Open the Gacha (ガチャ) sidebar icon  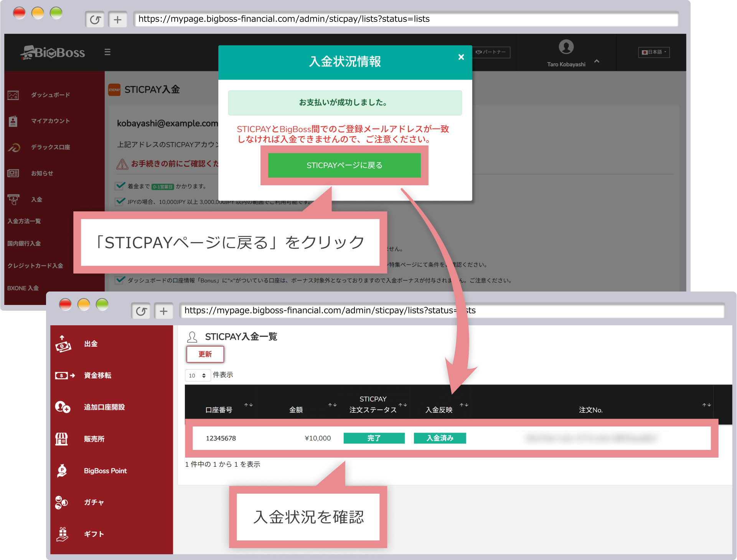pos(61,502)
